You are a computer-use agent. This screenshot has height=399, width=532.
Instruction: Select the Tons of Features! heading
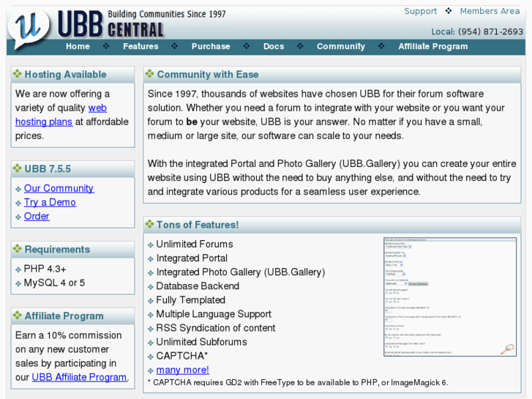pyautogui.click(x=198, y=225)
